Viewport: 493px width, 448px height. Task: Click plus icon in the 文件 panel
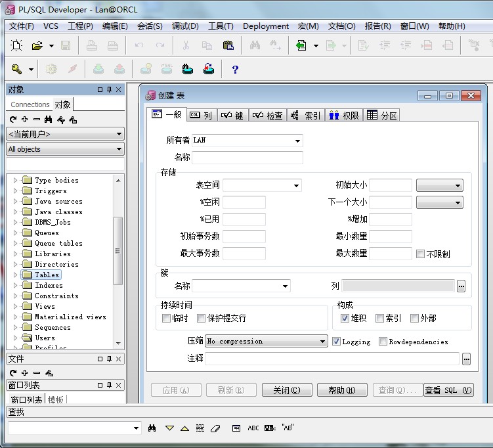(24, 373)
